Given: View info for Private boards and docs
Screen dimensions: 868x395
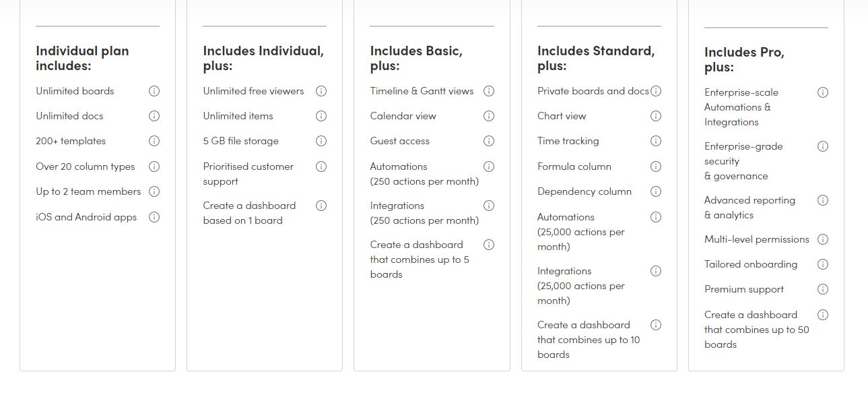Looking at the screenshot, I should tap(656, 91).
